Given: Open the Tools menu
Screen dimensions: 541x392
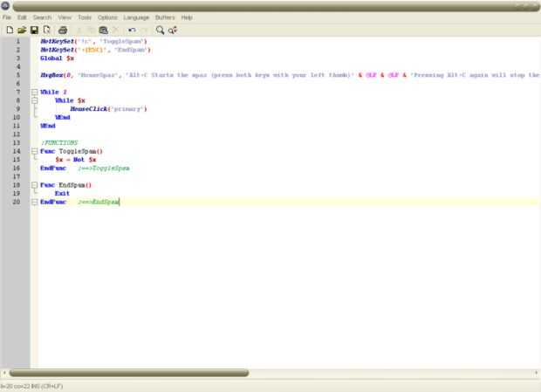Looking at the screenshot, I should coord(84,17).
